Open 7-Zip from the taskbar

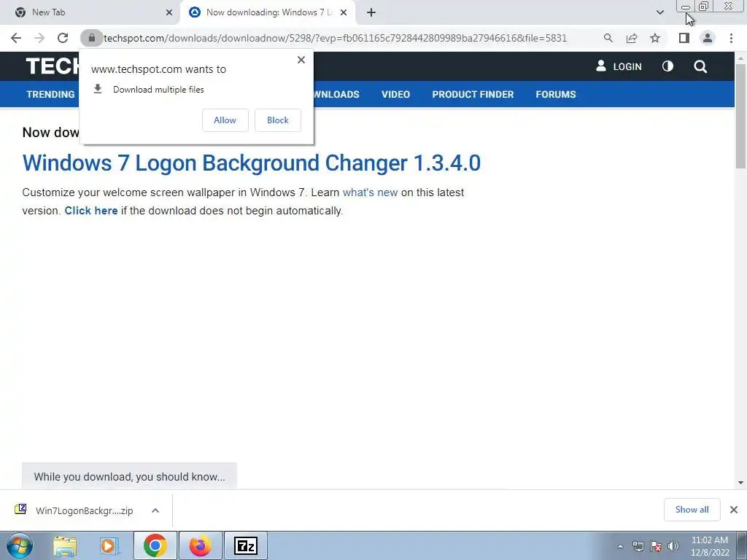[245, 545]
